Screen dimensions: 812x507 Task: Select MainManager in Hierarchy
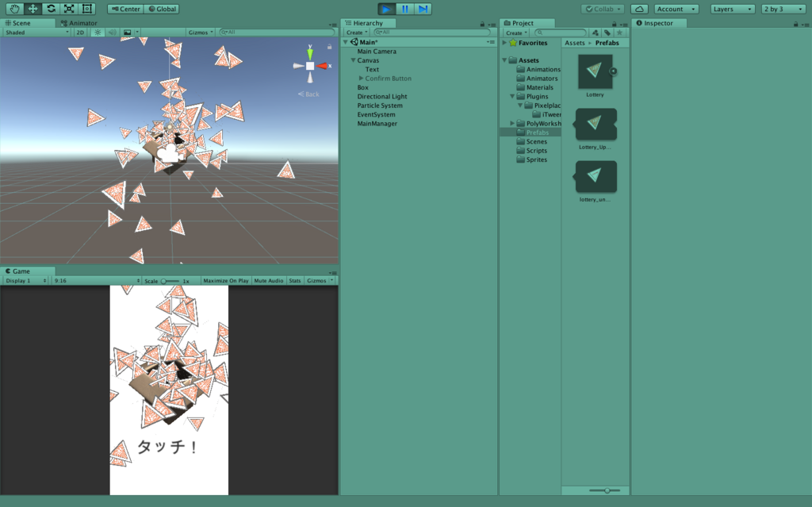(x=377, y=124)
